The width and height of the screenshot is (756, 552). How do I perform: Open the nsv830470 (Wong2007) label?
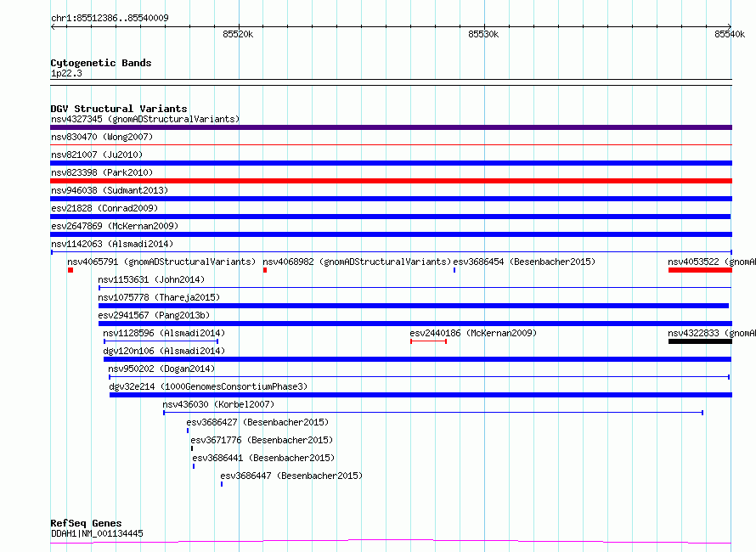[102, 137]
